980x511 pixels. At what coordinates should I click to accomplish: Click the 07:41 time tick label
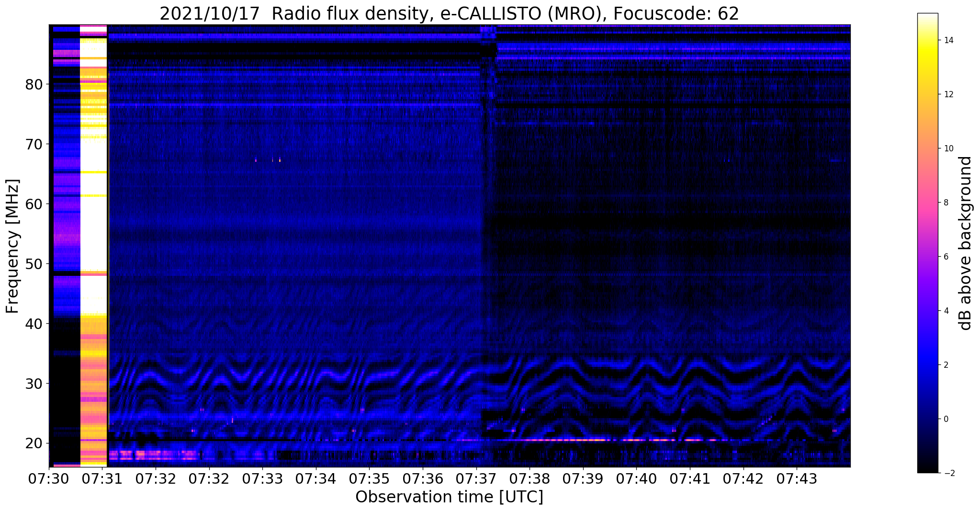tap(690, 478)
